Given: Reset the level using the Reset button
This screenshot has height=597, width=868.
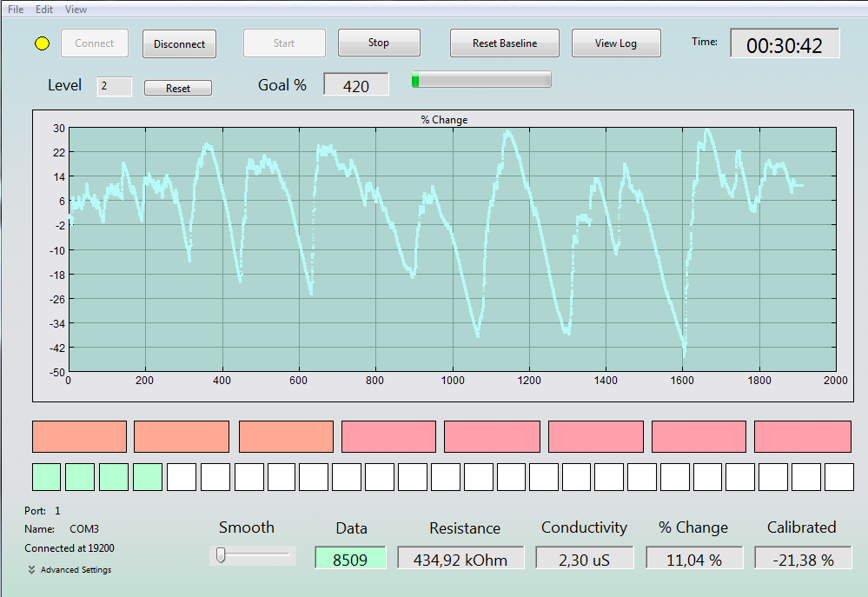Looking at the screenshot, I should click(178, 88).
